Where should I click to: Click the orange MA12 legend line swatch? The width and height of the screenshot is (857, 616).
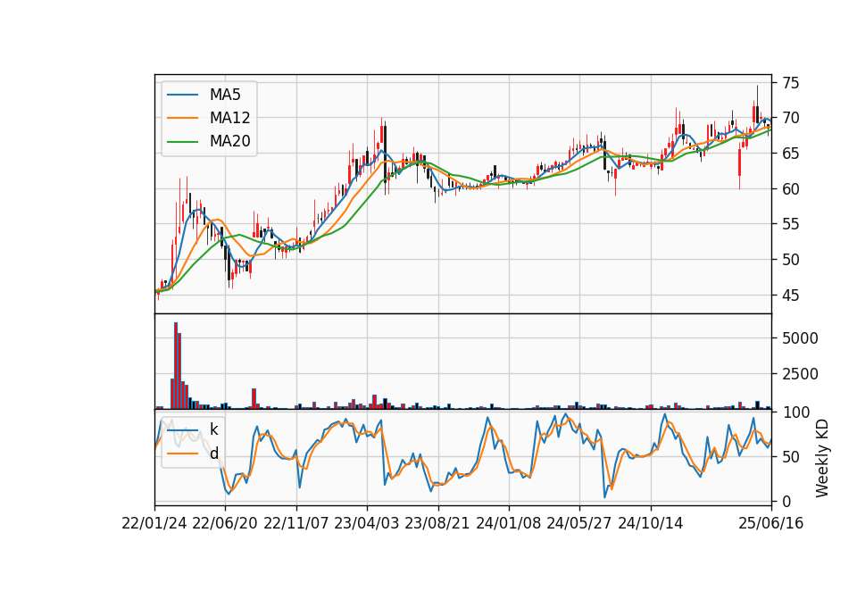point(182,118)
